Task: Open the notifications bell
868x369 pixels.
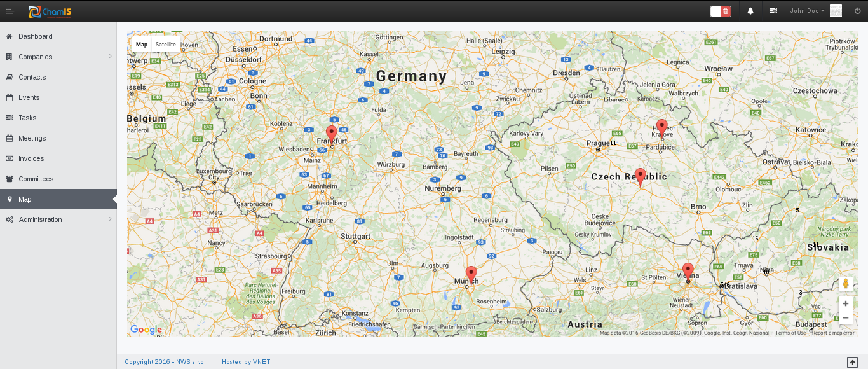Action: pyautogui.click(x=750, y=11)
